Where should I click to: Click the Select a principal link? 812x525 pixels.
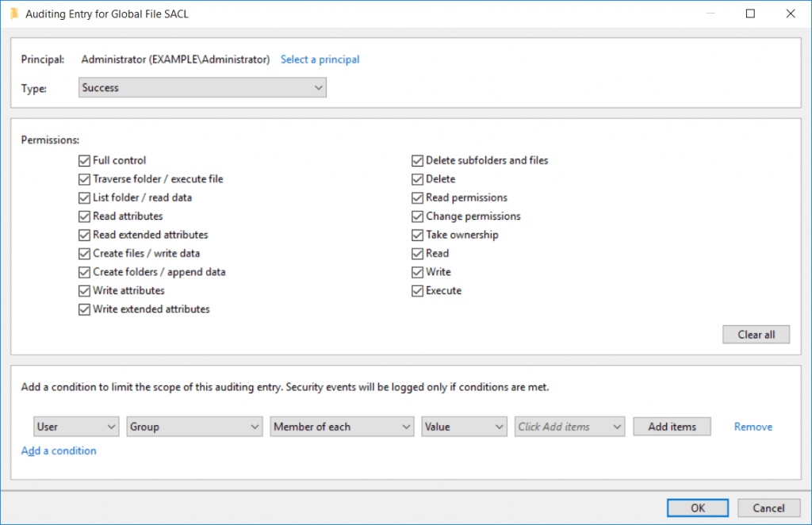point(320,59)
